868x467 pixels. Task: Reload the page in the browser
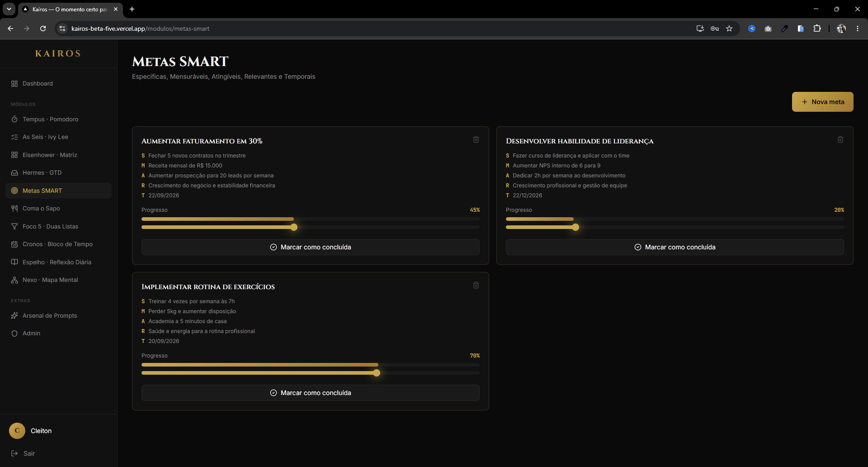[43, 29]
